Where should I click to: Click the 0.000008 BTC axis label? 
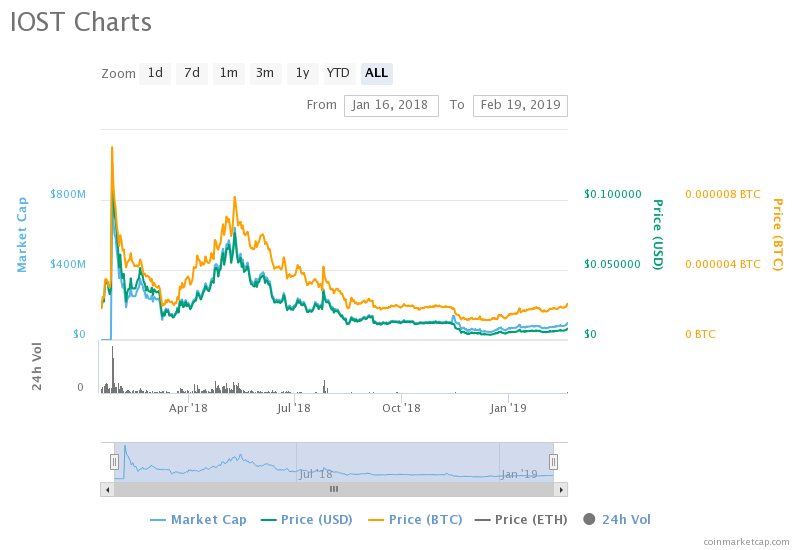click(723, 194)
